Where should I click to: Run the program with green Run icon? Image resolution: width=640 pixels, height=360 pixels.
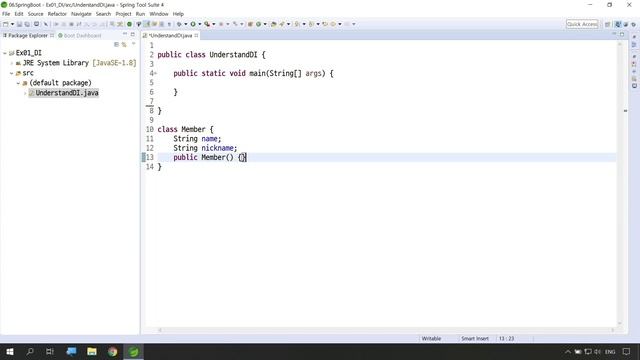click(x=193, y=24)
